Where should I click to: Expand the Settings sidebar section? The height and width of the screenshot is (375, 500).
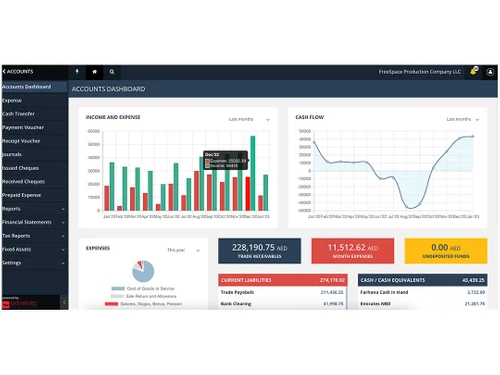pyautogui.click(x=35, y=263)
